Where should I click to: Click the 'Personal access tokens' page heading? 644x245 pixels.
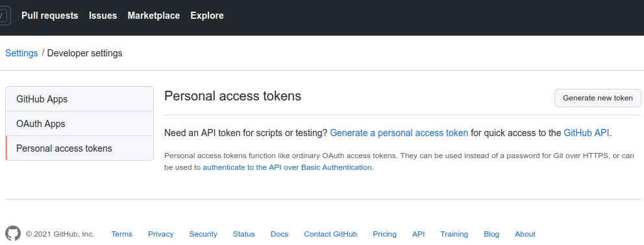[x=233, y=96]
